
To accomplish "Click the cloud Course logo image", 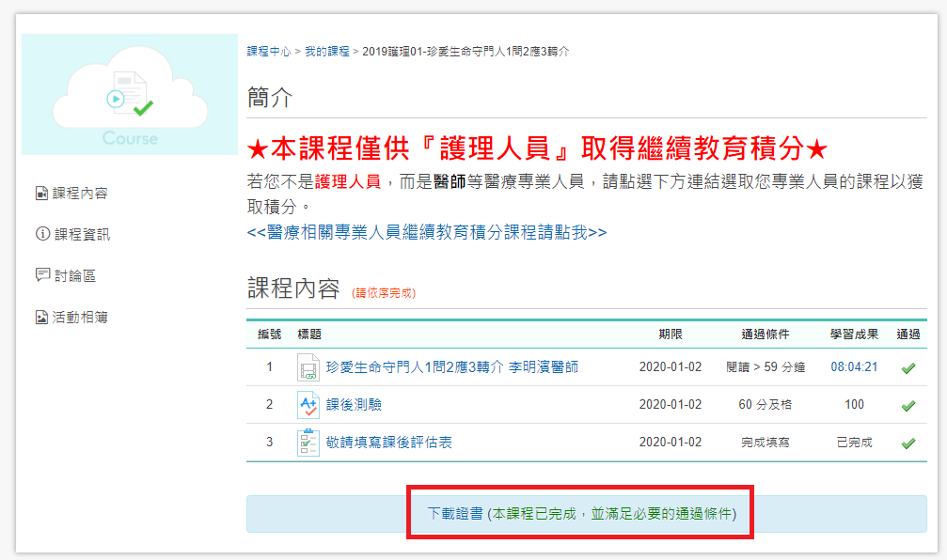I will (130, 95).
